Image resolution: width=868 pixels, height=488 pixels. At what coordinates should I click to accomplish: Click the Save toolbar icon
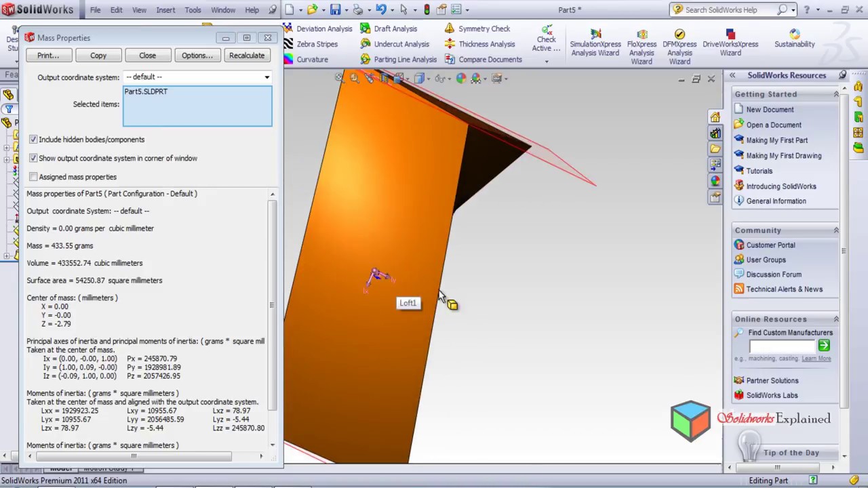pyautogui.click(x=335, y=9)
